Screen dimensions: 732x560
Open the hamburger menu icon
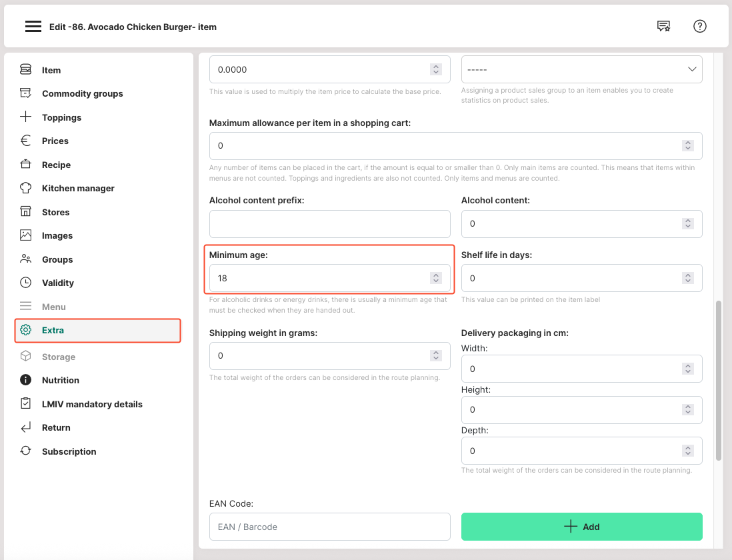tap(33, 27)
